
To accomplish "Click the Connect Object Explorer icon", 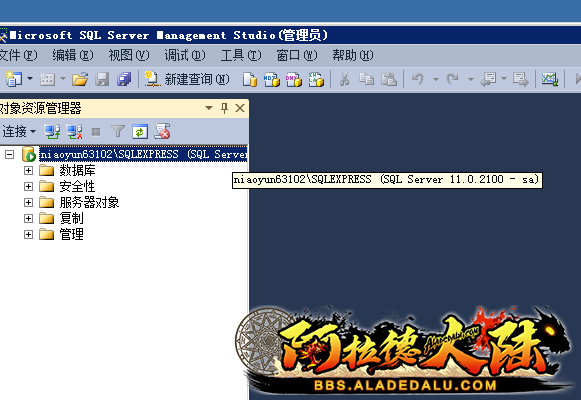I will pyautogui.click(x=52, y=131).
